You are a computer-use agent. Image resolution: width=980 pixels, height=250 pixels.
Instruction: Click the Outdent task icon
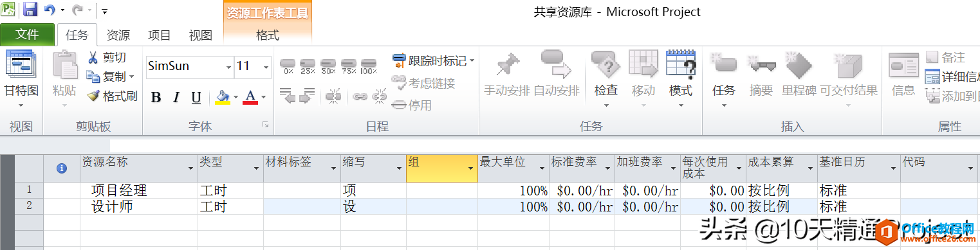click(x=287, y=96)
